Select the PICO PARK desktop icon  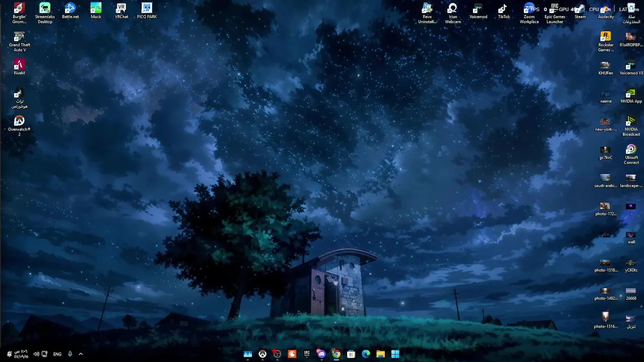(147, 11)
